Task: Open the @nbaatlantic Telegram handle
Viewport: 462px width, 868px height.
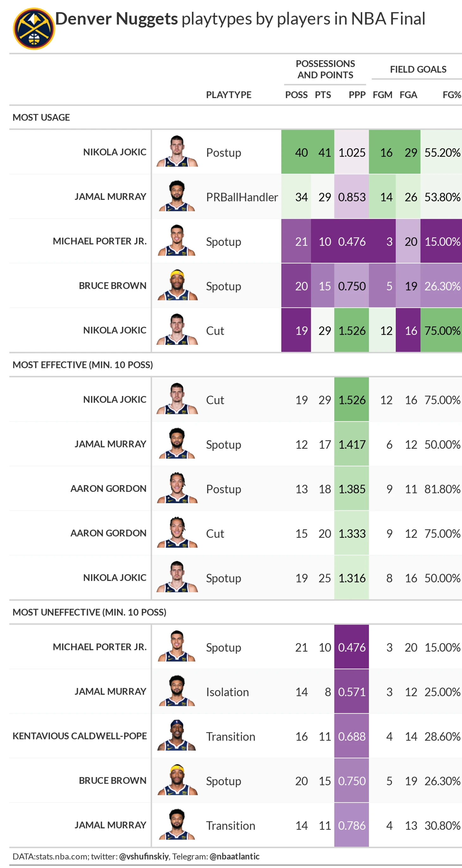Action: click(234, 856)
